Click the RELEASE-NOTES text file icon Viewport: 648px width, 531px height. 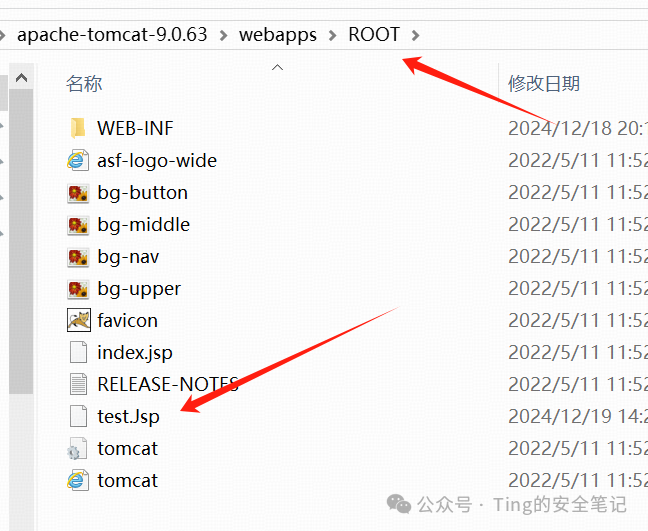pos(78,384)
